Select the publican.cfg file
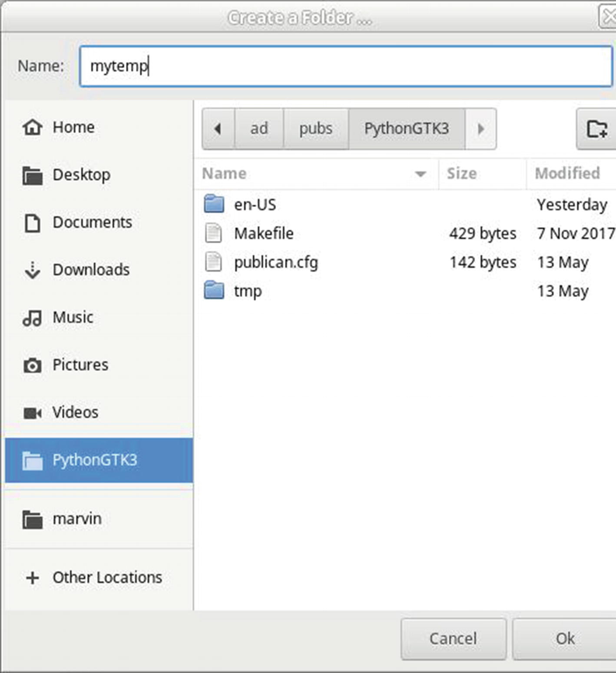 tap(275, 262)
